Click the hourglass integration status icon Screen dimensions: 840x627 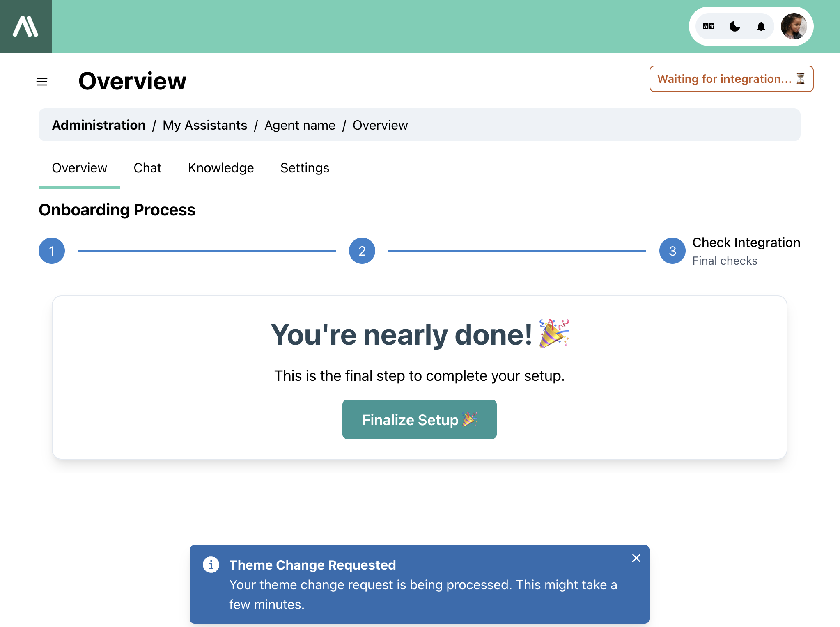(801, 78)
